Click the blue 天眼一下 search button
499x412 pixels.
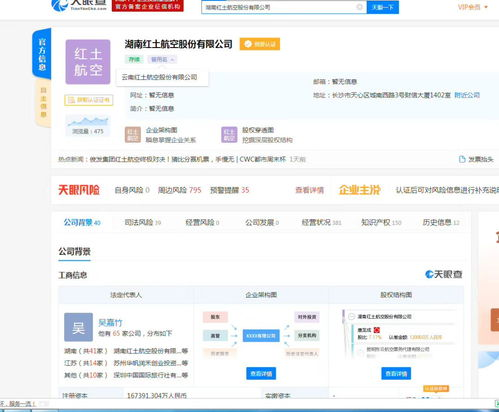tap(383, 7)
